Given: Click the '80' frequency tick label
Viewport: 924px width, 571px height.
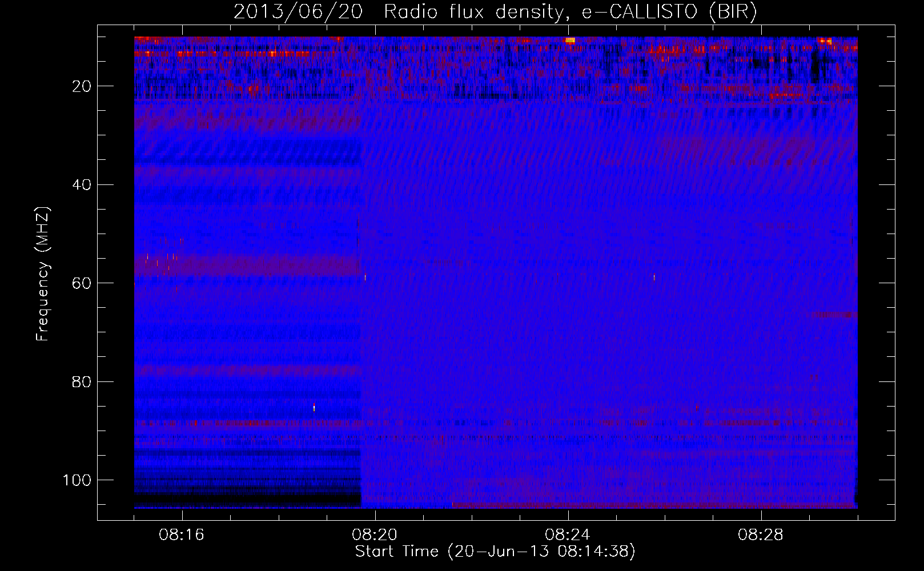Looking at the screenshot, I should coord(82,382).
